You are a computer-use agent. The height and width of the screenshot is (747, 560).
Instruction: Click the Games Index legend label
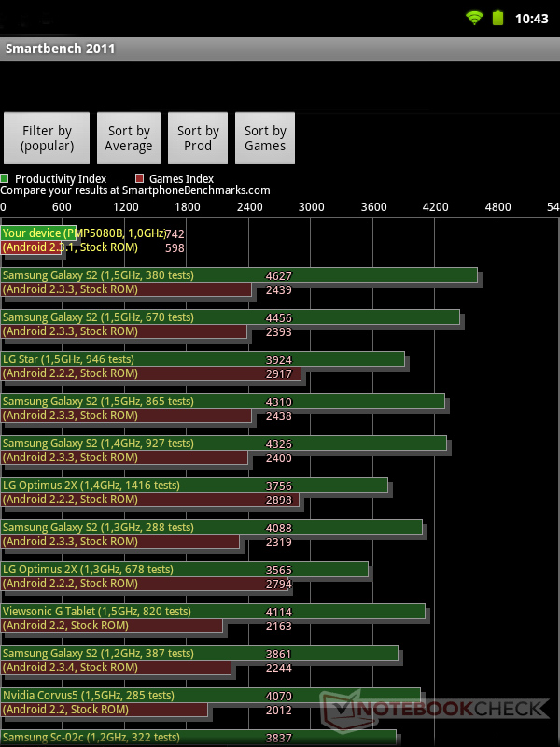tap(181, 179)
